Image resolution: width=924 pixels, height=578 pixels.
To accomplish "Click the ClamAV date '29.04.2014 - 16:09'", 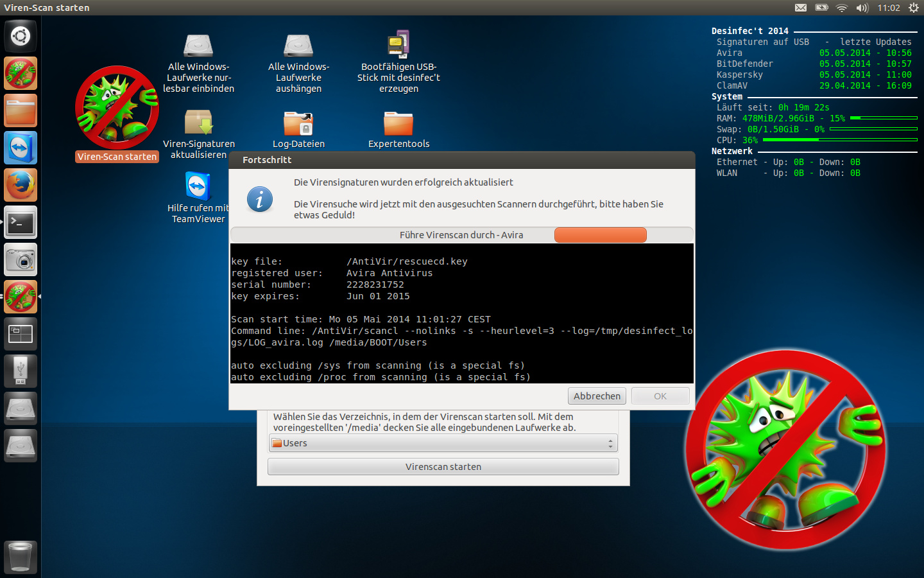I will point(866,85).
